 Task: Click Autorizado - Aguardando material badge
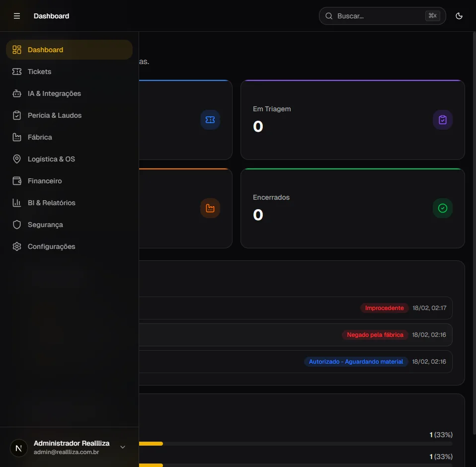356,362
